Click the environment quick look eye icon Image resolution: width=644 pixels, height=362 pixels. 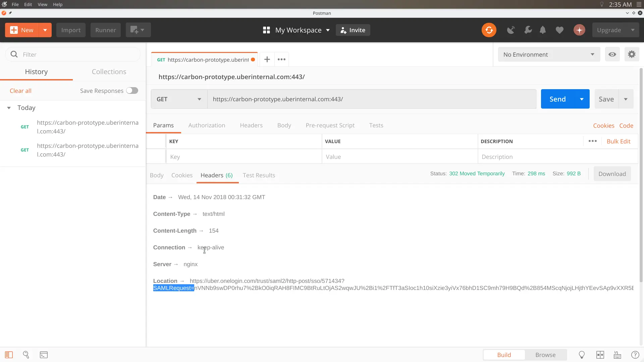(612, 55)
